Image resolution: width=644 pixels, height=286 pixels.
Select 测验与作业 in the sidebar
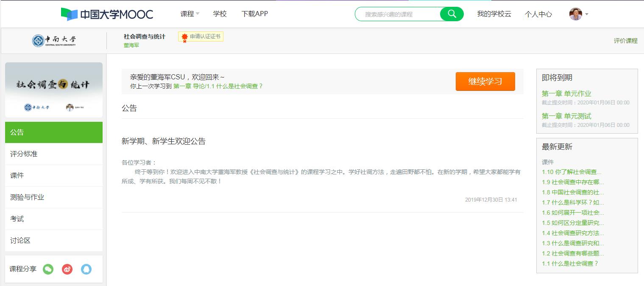[x=27, y=197]
